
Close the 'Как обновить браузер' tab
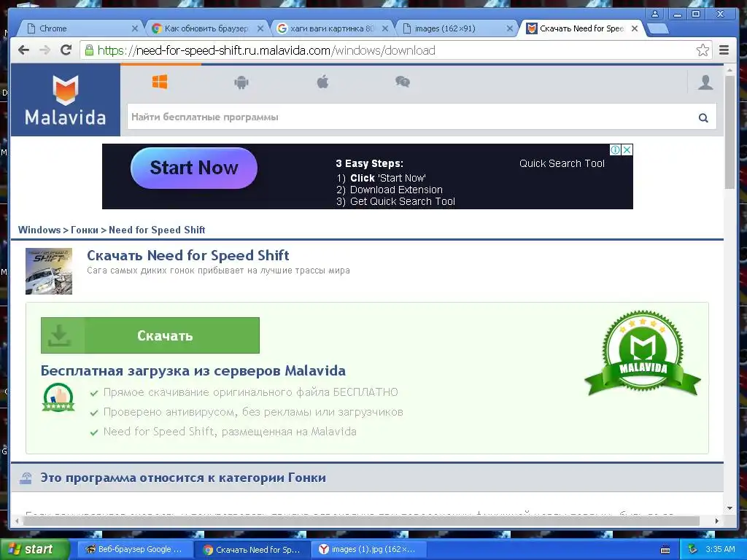pyautogui.click(x=260, y=28)
